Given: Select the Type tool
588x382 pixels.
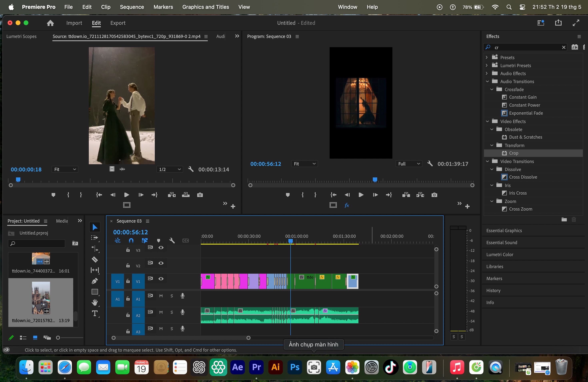Looking at the screenshot, I should [x=95, y=314].
